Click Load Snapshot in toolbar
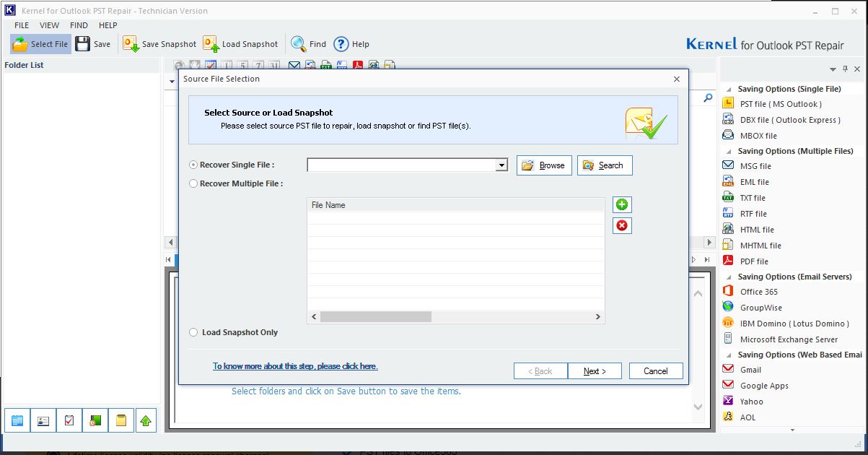The width and height of the screenshot is (868, 455). (x=240, y=44)
